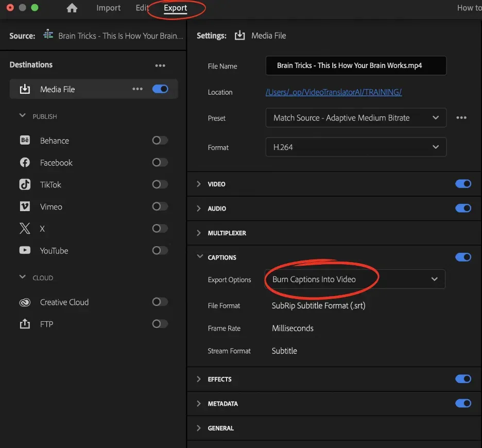Expand the METADATA section
The width and height of the screenshot is (482, 448).
(199, 403)
